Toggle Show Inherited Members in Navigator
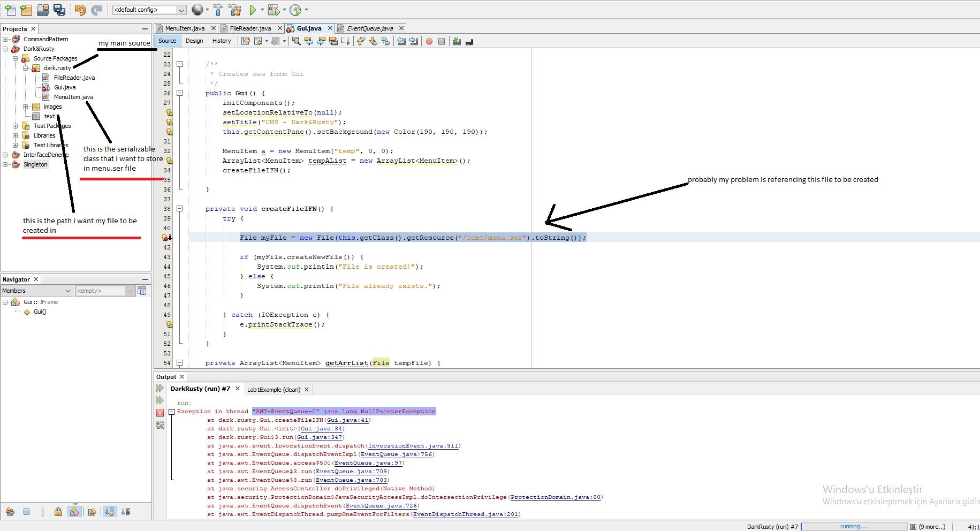Image resolution: width=980 pixels, height=531 pixels. 10,512
